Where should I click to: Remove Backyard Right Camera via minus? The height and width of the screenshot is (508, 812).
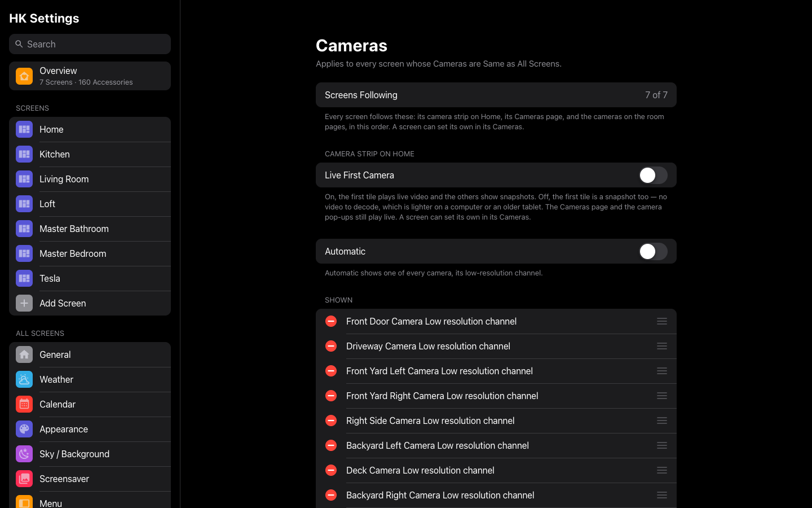click(331, 495)
